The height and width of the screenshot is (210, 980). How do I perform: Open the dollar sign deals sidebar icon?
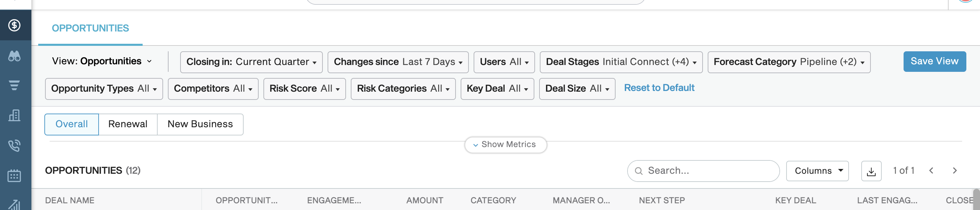pos(14,26)
